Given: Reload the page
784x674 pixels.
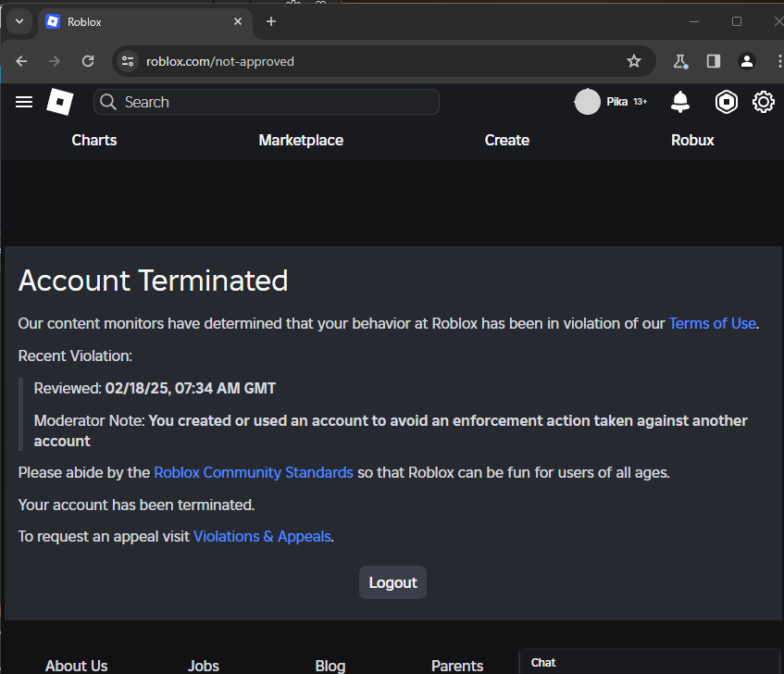Looking at the screenshot, I should point(88,61).
